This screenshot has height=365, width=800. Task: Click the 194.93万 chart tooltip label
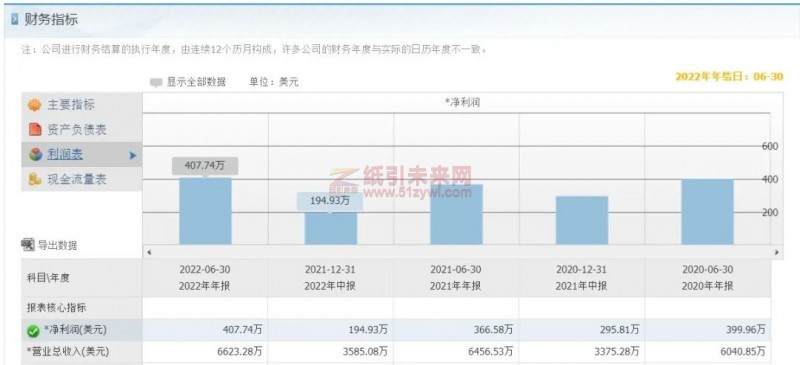[330, 201]
